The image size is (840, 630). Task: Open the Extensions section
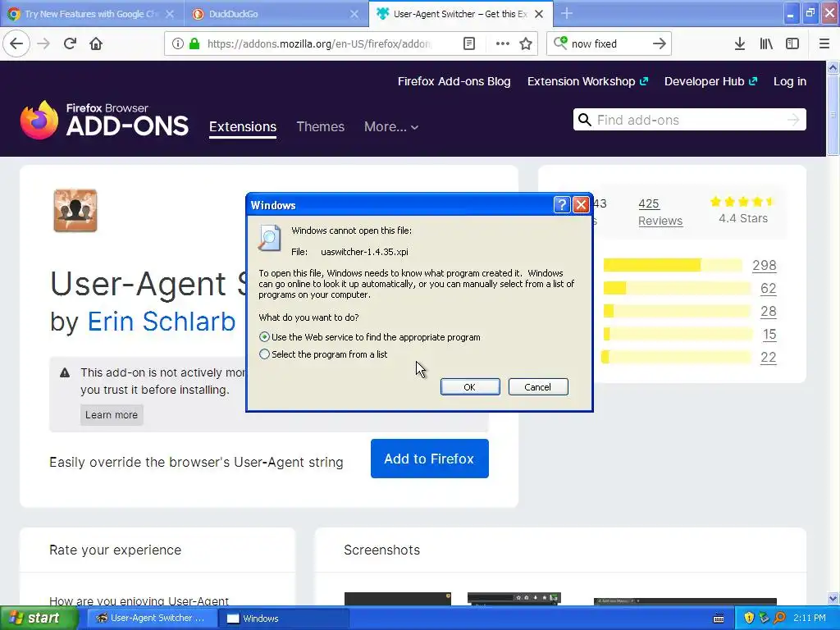pyautogui.click(x=243, y=127)
